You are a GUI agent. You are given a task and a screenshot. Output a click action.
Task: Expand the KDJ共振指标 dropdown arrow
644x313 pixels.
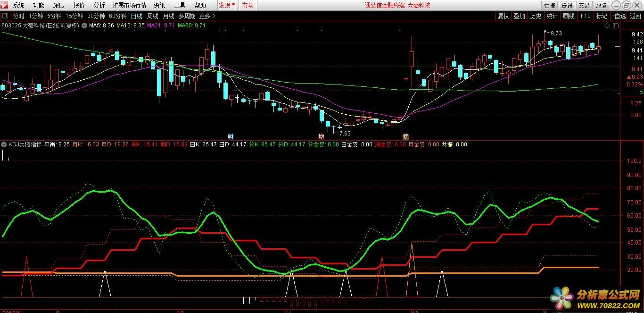(5, 144)
